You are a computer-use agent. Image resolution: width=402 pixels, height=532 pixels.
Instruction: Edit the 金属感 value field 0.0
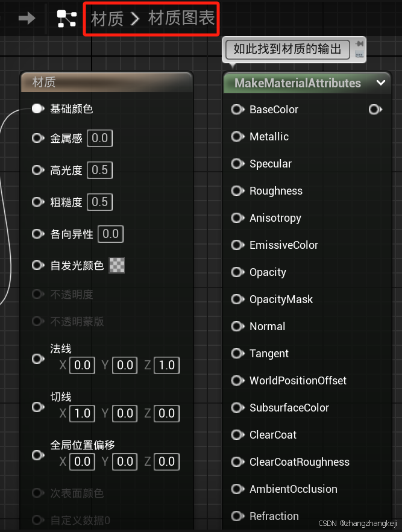tap(100, 138)
